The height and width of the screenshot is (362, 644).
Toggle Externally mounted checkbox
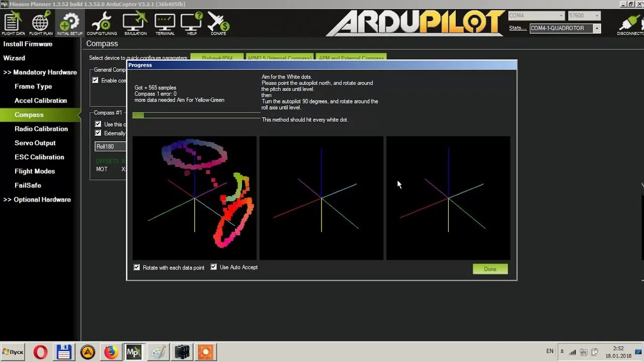(98, 133)
